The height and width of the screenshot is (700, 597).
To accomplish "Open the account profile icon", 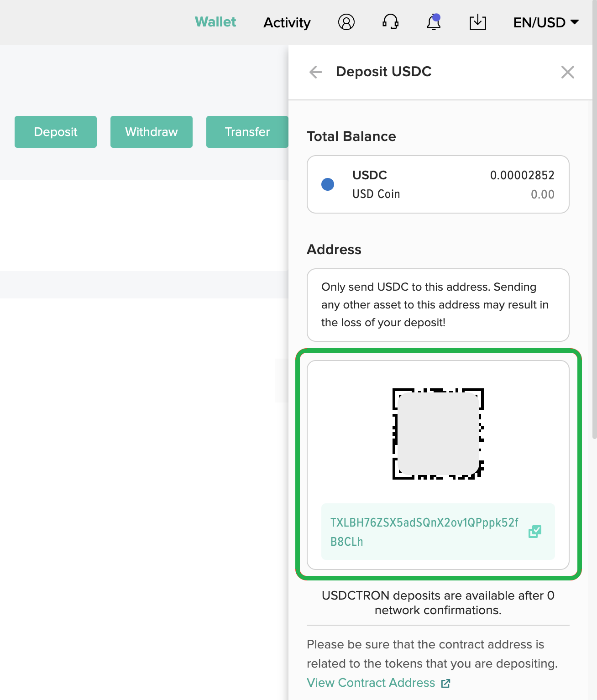I will click(346, 22).
